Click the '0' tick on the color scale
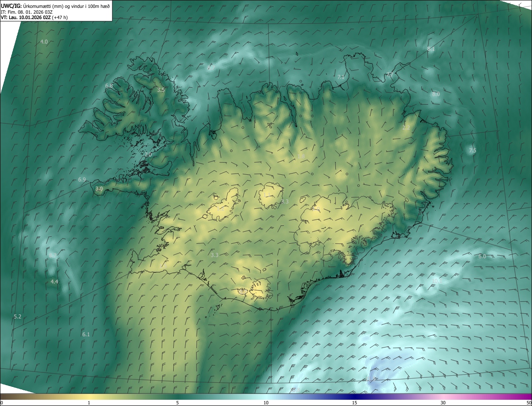 [2, 403]
